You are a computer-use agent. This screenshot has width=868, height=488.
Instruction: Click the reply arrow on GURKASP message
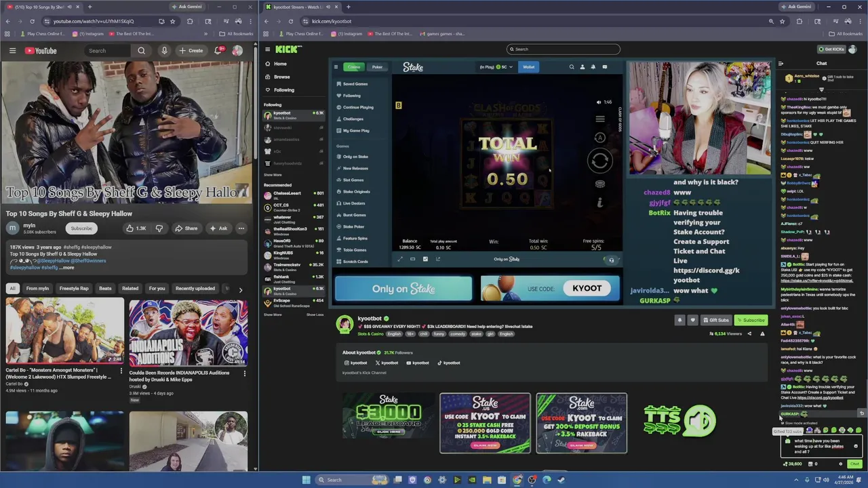(x=862, y=413)
